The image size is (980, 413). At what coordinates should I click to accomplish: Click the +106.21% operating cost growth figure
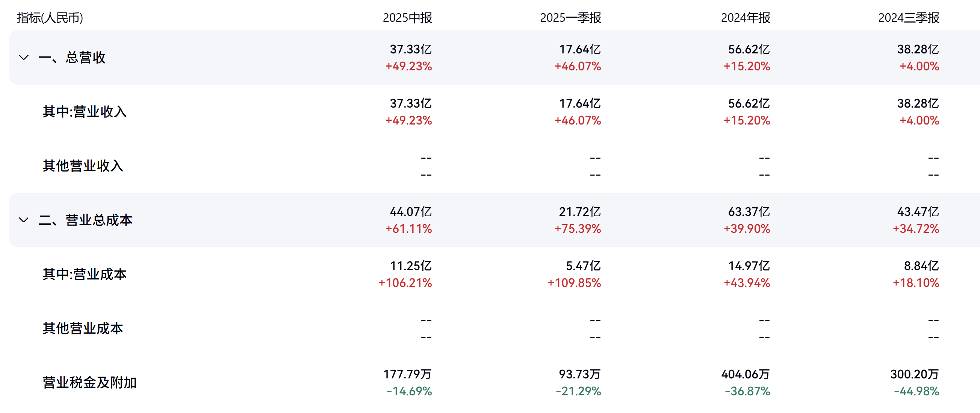(x=405, y=283)
